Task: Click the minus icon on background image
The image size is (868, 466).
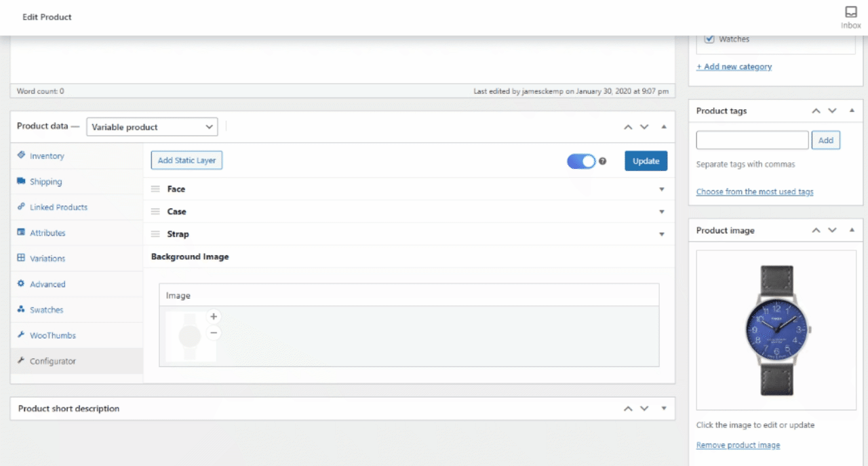Action: click(214, 332)
